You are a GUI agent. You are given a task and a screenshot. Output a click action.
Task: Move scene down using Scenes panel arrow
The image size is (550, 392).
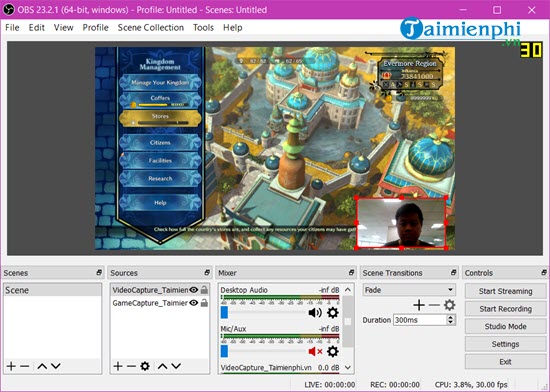pyautogui.click(x=56, y=366)
